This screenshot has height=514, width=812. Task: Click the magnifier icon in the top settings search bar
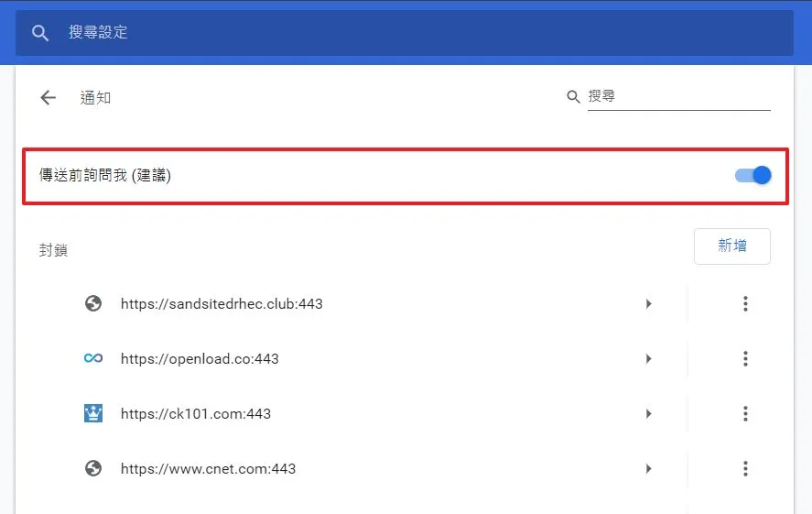[40, 33]
